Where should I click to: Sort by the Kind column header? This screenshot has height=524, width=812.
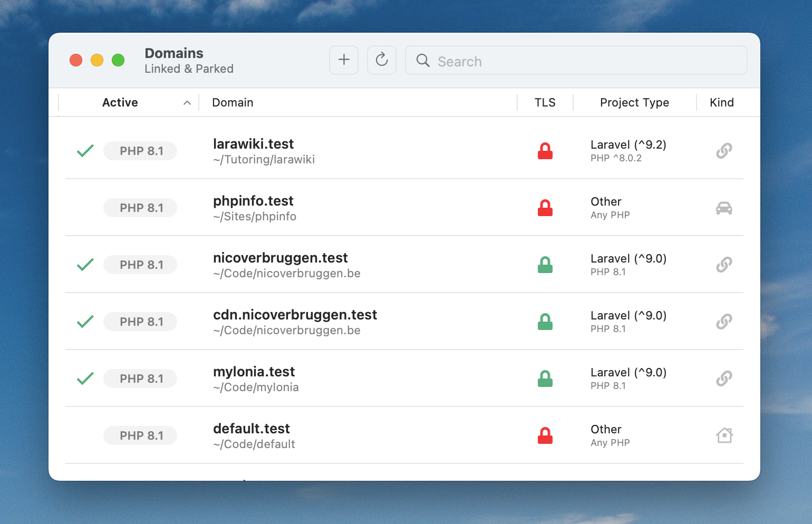[x=721, y=102]
